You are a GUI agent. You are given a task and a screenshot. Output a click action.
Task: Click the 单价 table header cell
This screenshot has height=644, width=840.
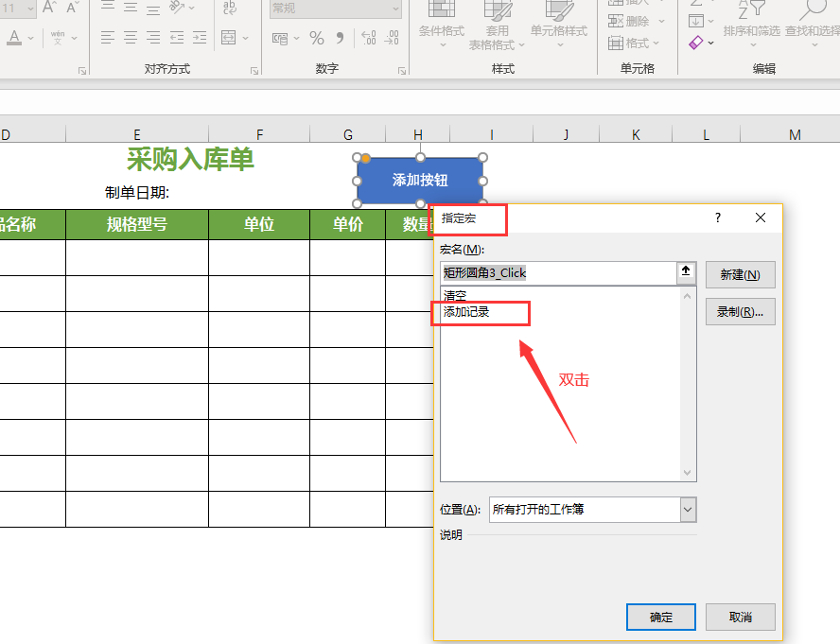click(348, 224)
